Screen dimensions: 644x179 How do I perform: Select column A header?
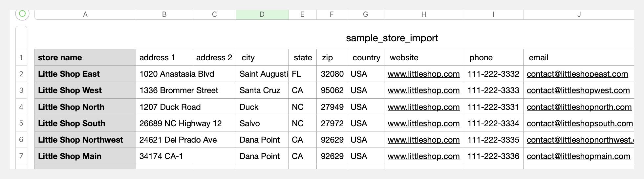85,14
